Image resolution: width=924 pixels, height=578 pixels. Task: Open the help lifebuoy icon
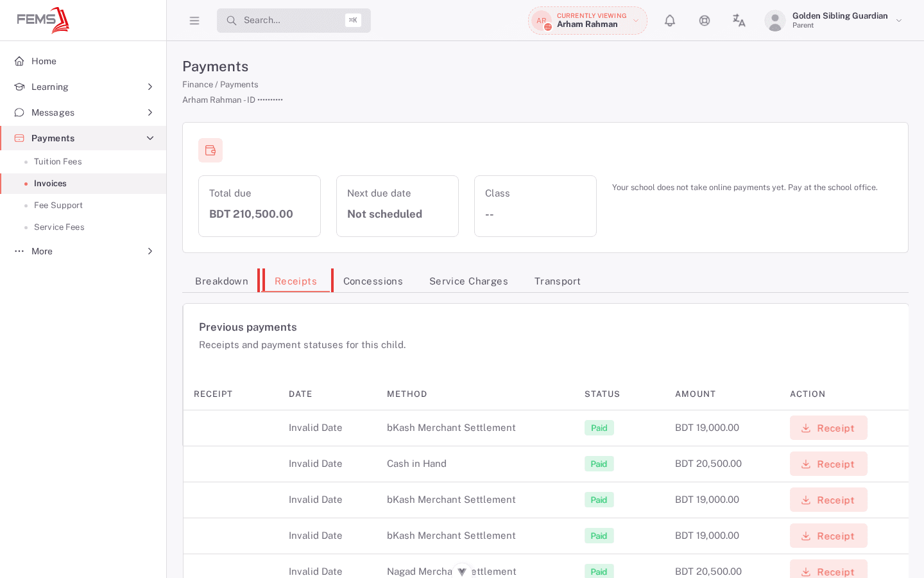[x=705, y=21]
